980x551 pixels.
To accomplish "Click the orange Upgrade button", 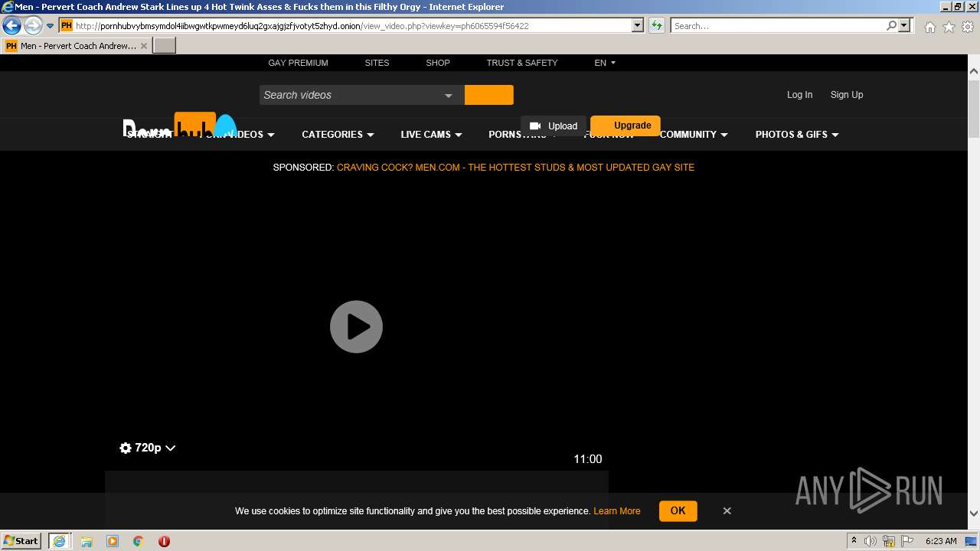I will coord(626,126).
